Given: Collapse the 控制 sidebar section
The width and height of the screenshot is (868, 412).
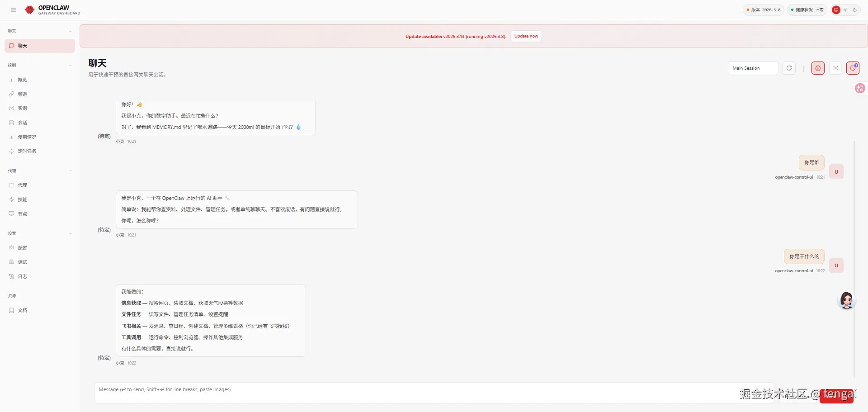Looking at the screenshot, I should pos(40,65).
